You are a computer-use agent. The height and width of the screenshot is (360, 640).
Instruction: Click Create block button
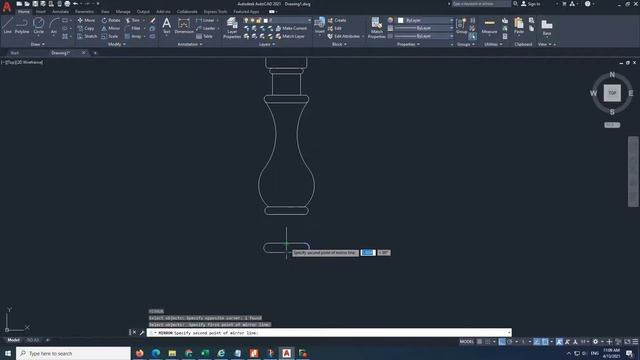pyautogui.click(x=337, y=20)
